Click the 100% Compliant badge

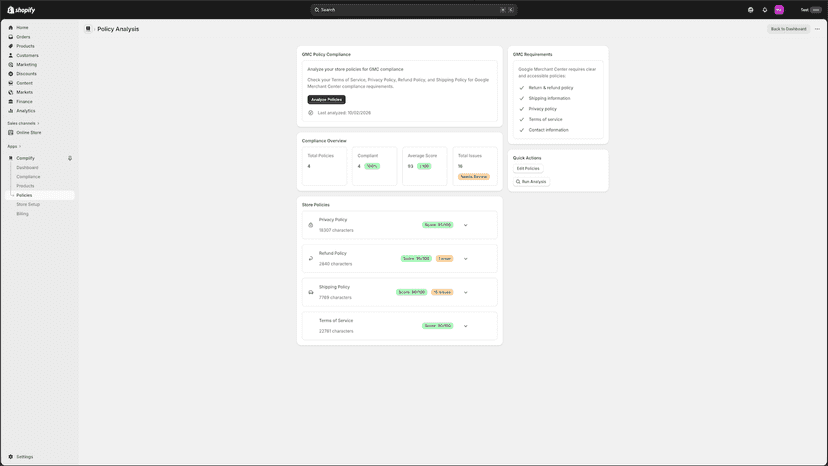(372, 166)
